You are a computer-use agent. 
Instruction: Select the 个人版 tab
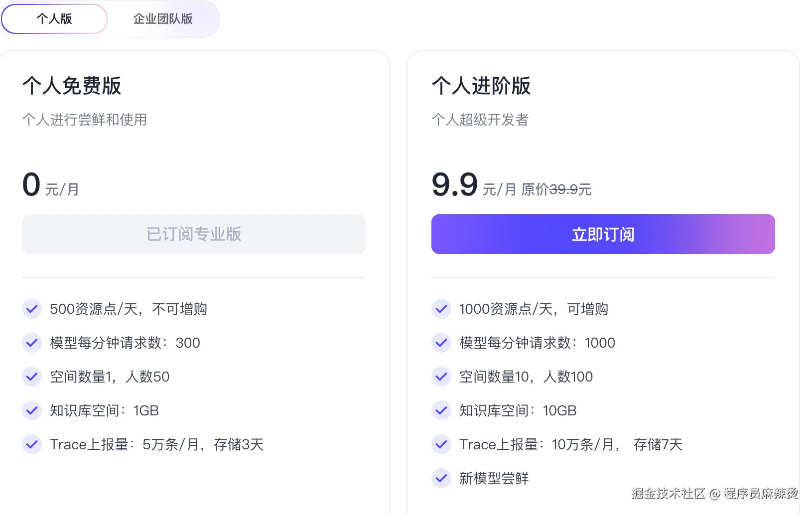54,19
